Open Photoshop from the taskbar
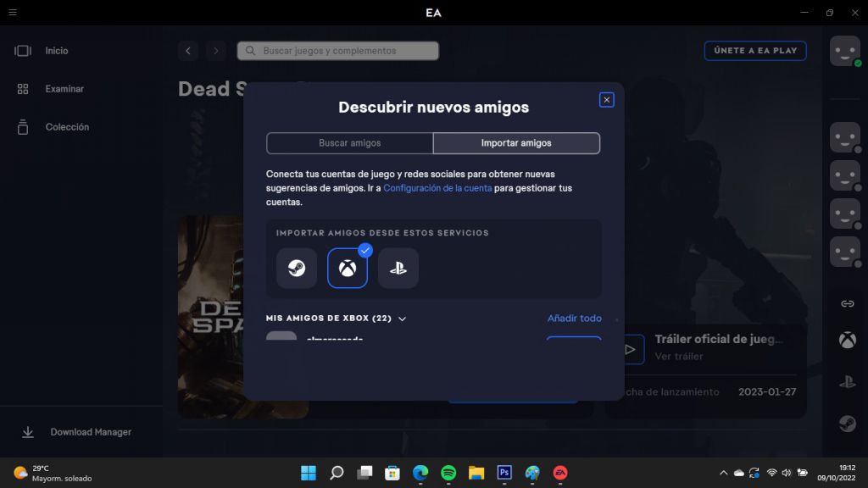 [x=504, y=472]
